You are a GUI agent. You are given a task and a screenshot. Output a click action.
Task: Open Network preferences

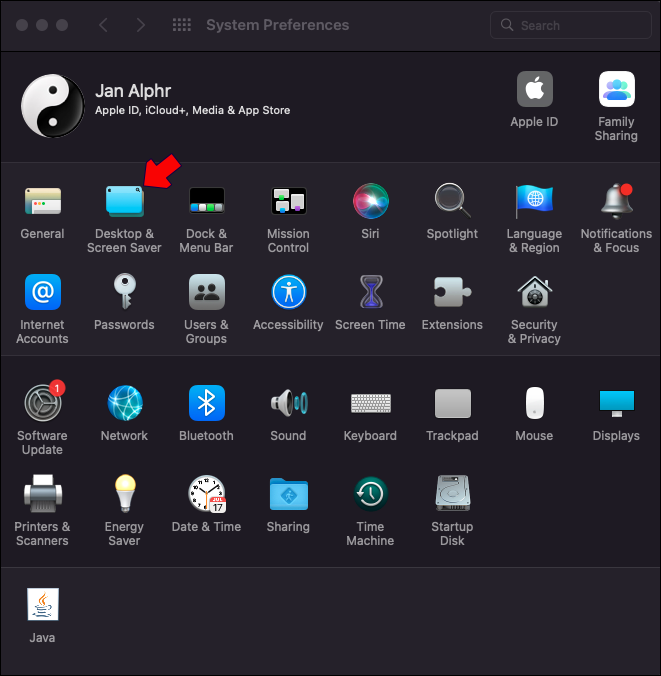pyautogui.click(x=125, y=403)
